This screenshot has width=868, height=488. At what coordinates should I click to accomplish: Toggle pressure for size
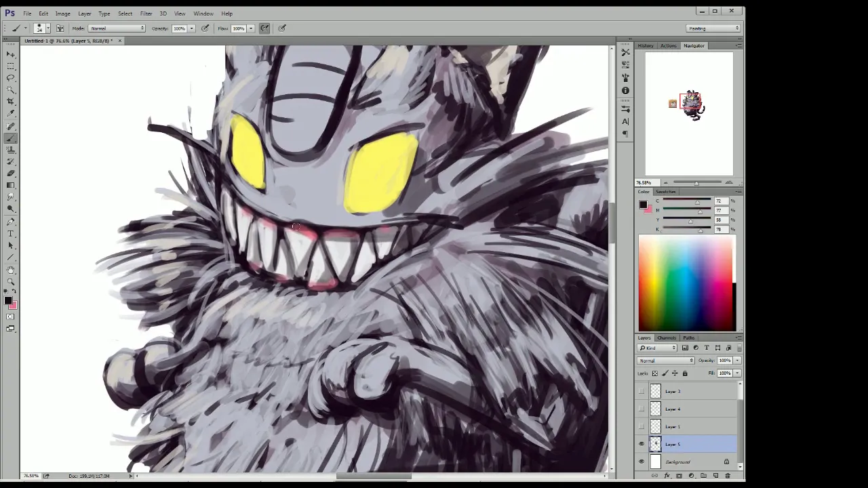click(x=282, y=28)
